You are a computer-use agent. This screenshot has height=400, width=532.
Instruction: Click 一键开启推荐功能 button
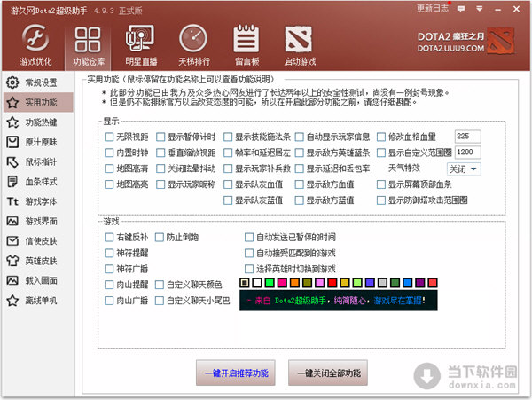236,373
